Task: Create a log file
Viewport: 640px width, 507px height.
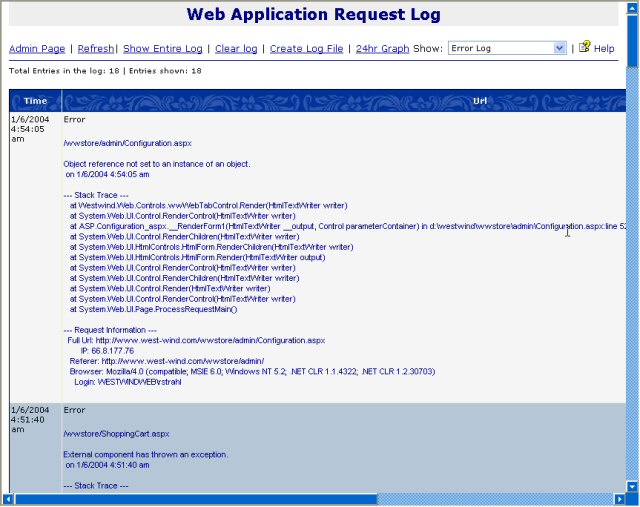Action: (x=306, y=49)
